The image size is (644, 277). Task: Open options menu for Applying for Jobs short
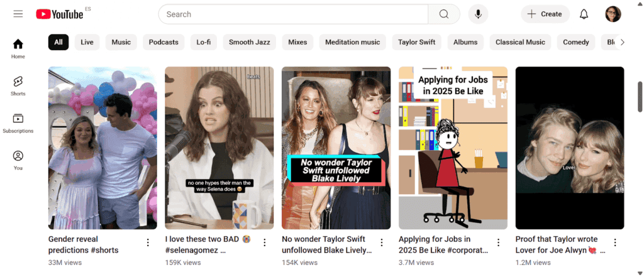pos(498,242)
